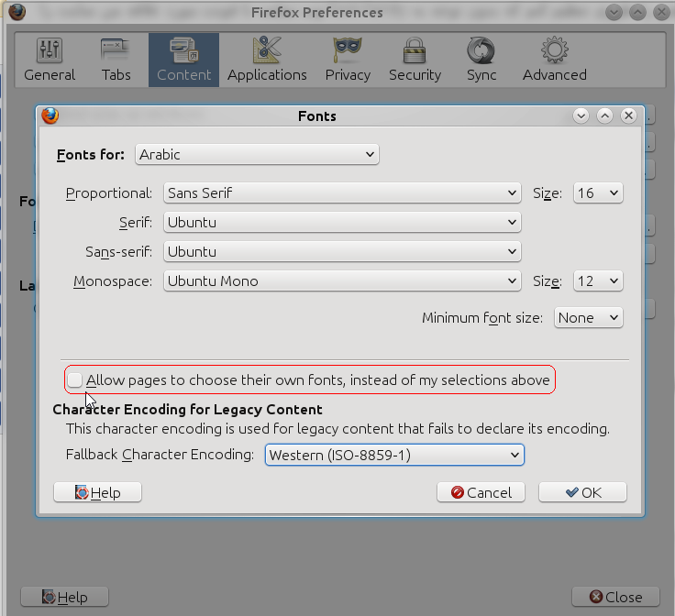
Task: Minimize the Fonts dialog window
Action: [581, 115]
